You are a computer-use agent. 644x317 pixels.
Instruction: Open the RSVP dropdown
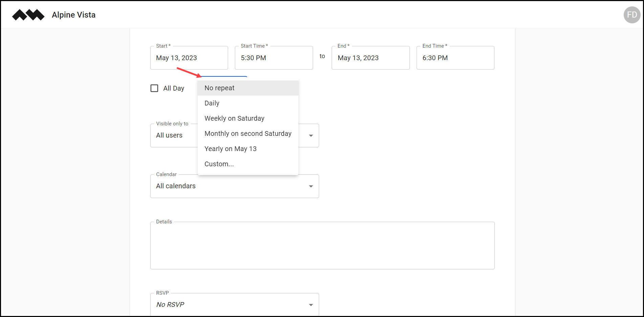(235, 304)
